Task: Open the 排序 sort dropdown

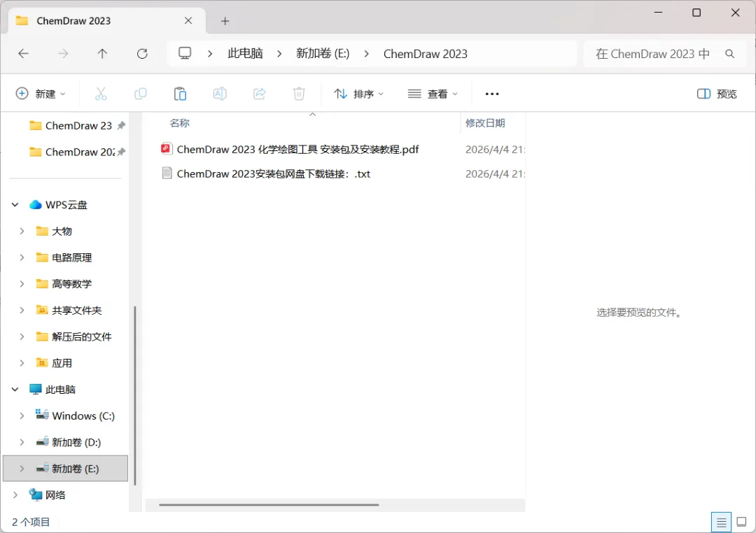Action: (358, 94)
